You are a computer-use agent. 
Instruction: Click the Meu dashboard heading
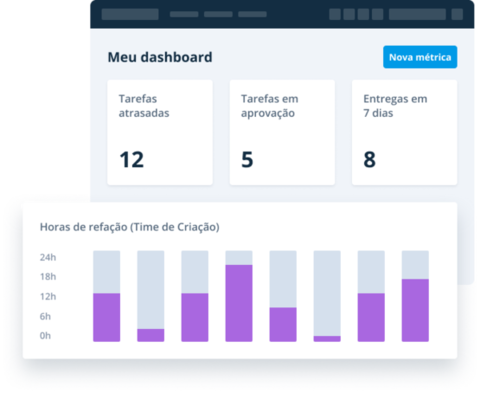tap(160, 57)
